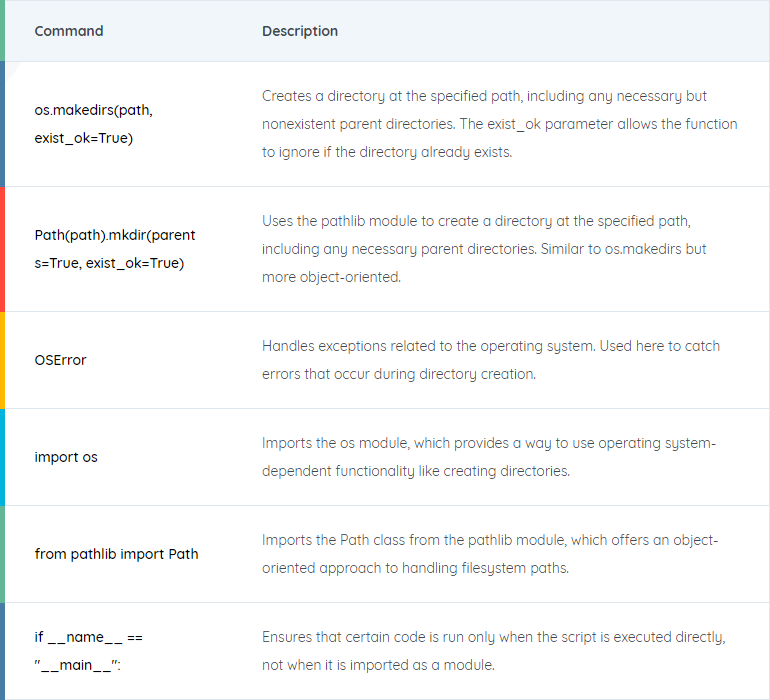The height and width of the screenshot is (700, 770).
Task: Select the OSError command cell
Action: (x=60, y=360)
